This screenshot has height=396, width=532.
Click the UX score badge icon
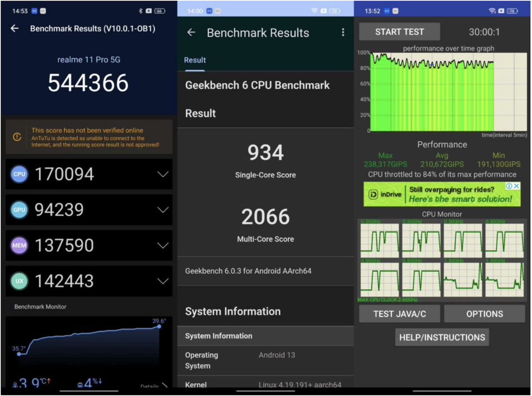click(x=20, y=281)
